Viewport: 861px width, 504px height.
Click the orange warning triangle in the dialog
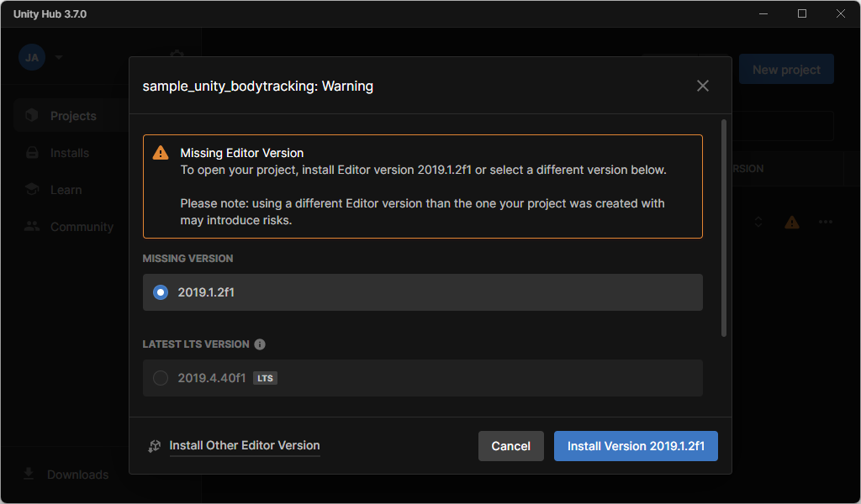pos(161,153)
